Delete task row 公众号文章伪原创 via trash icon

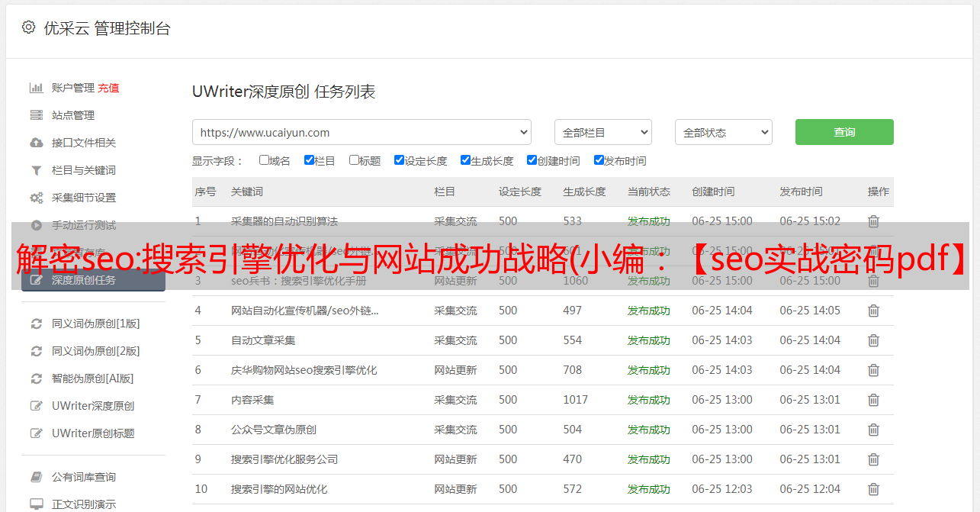point(873,430)
